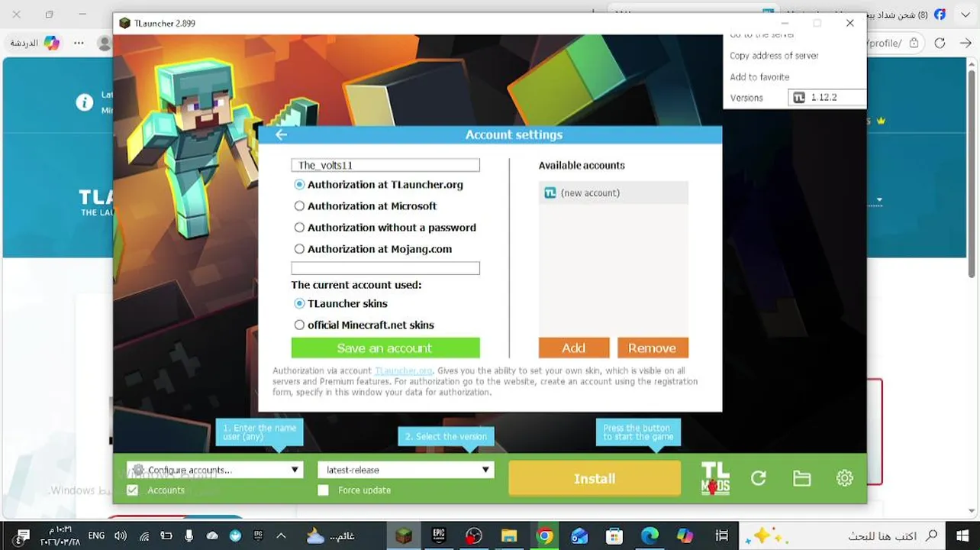The width and height of the screenshot is (980, 550).
Task: Click the info circle icon on webpage
Action: coord(85,102)
